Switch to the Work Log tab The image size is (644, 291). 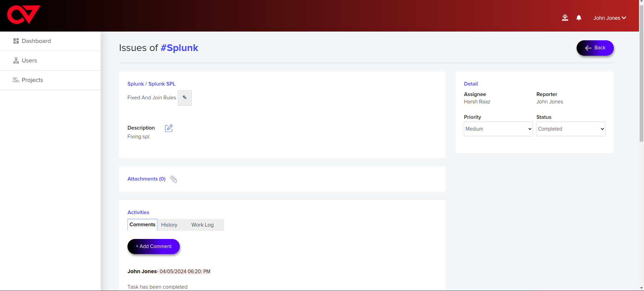tap(202, 225)
